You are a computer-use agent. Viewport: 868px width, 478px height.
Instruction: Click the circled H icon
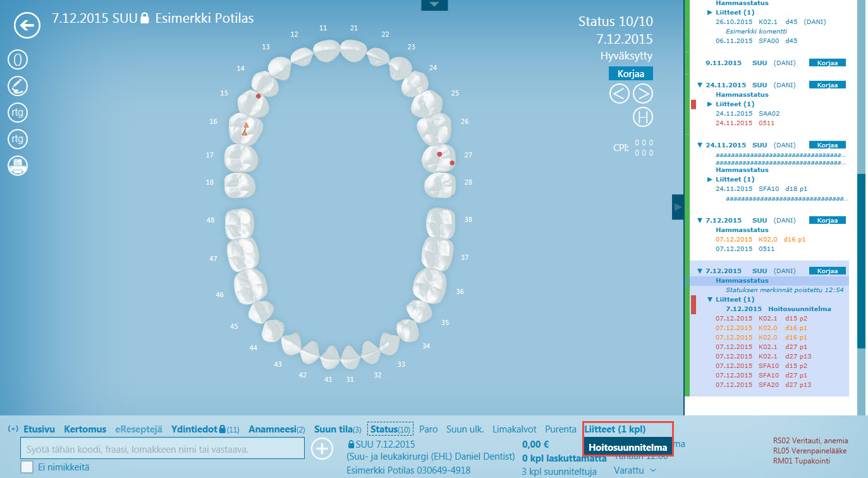point(642,117)
